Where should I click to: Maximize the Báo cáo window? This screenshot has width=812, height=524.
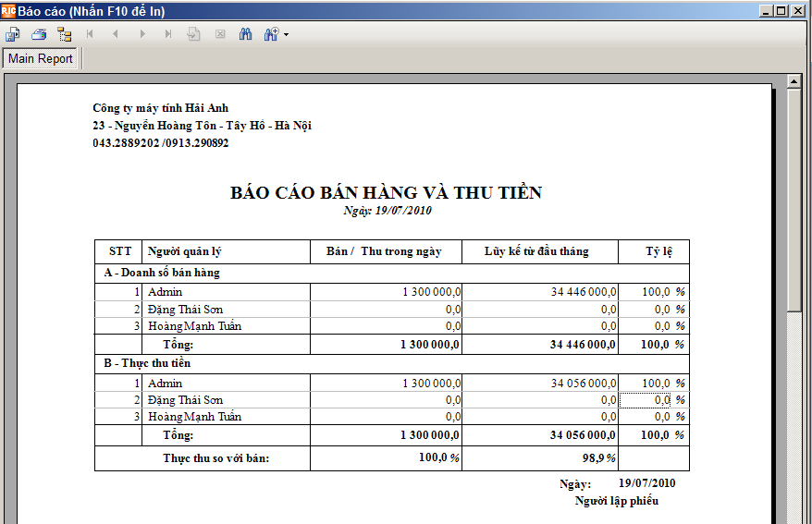(x=782, y=10)
